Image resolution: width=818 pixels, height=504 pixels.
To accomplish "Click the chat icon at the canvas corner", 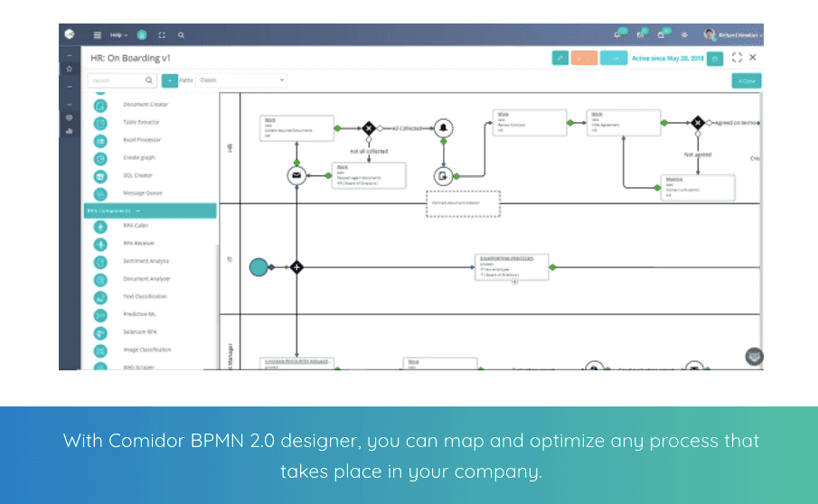I will point(754,357).
